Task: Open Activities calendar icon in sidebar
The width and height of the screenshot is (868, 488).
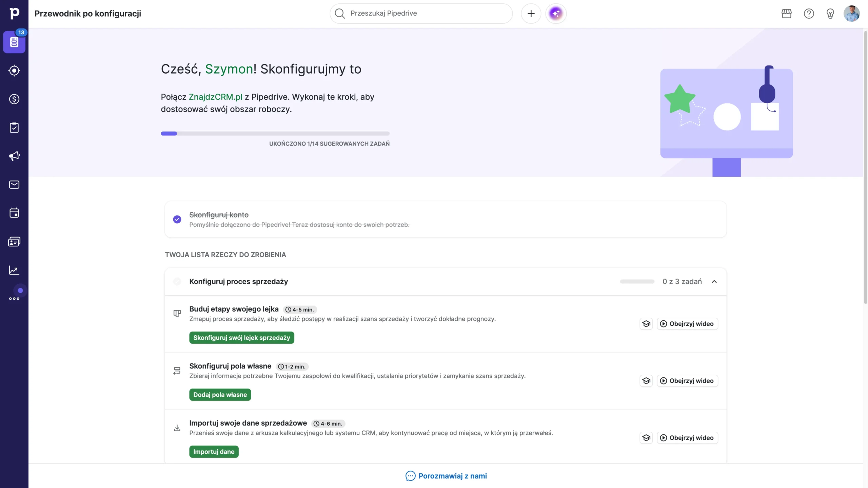Action: (x=14, y=213)
